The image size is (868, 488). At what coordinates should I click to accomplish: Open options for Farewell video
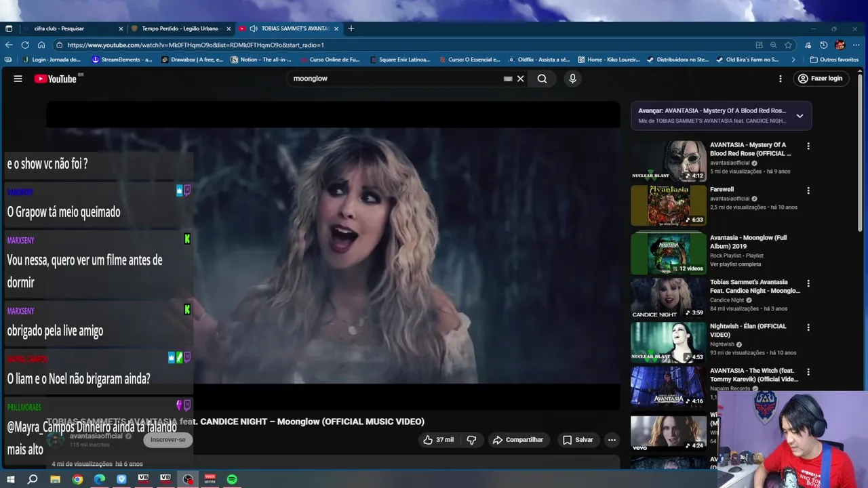point(808,190)
